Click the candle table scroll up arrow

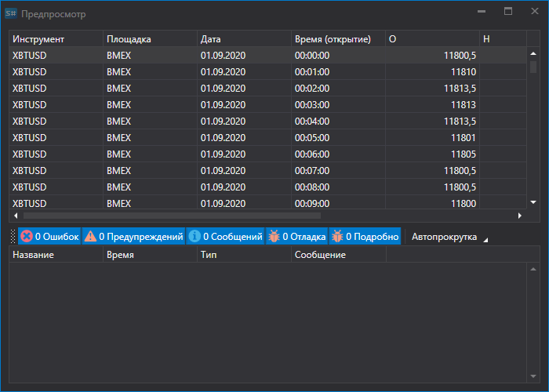click(533, 53)
